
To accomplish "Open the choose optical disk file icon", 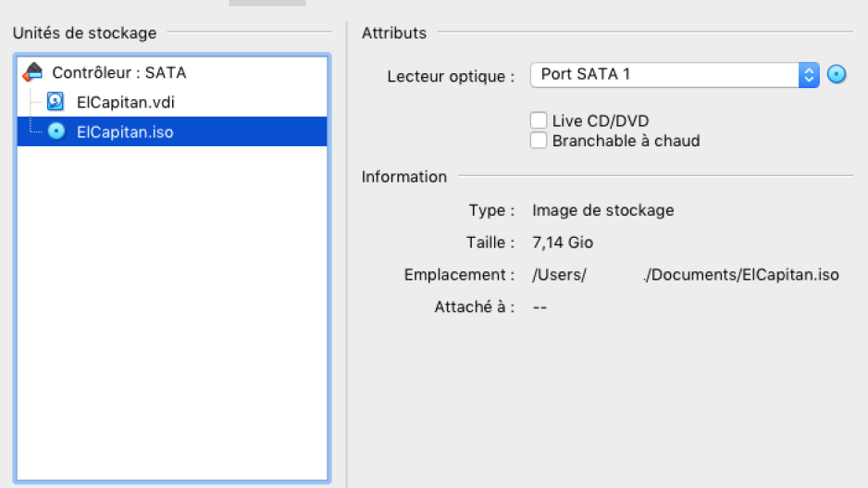I will [x=837, y=75].
